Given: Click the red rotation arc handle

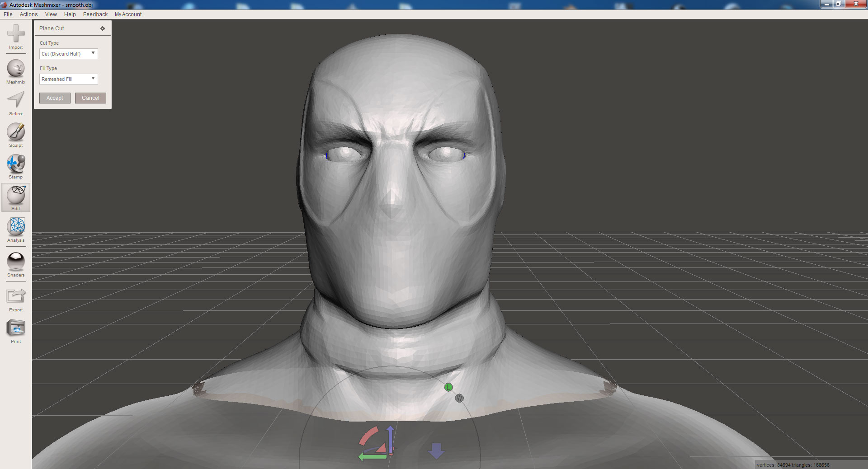Looking at the screenshot, I should pos(368,436).
